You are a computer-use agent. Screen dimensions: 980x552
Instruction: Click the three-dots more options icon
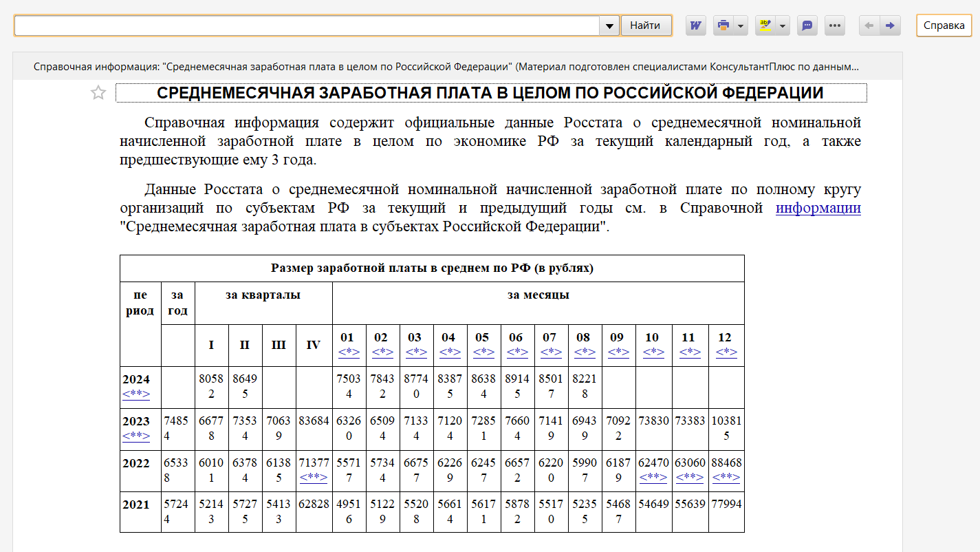(835, 25)
